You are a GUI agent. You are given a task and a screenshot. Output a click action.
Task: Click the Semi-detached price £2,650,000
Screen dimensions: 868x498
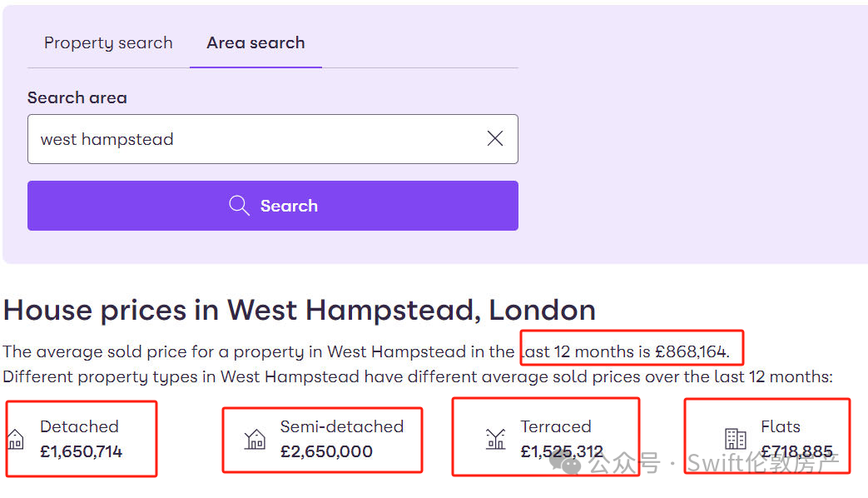(326, 451)
